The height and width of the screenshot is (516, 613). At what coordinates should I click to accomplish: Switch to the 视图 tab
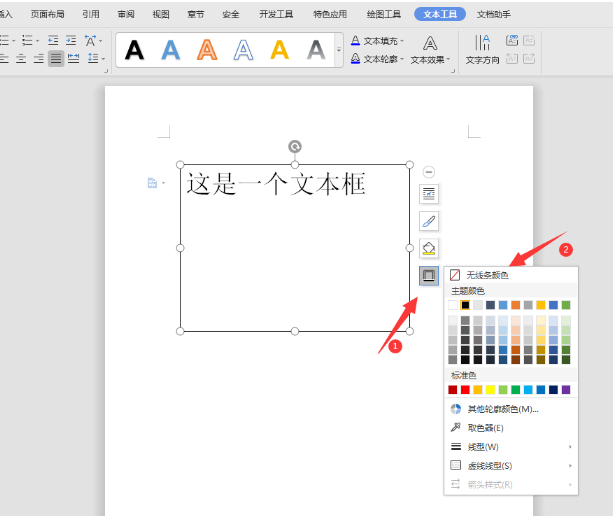click(x=161, y=14)
